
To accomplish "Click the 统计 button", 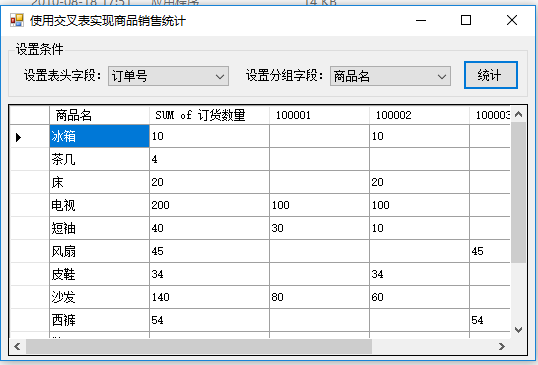I will (491, 75).
